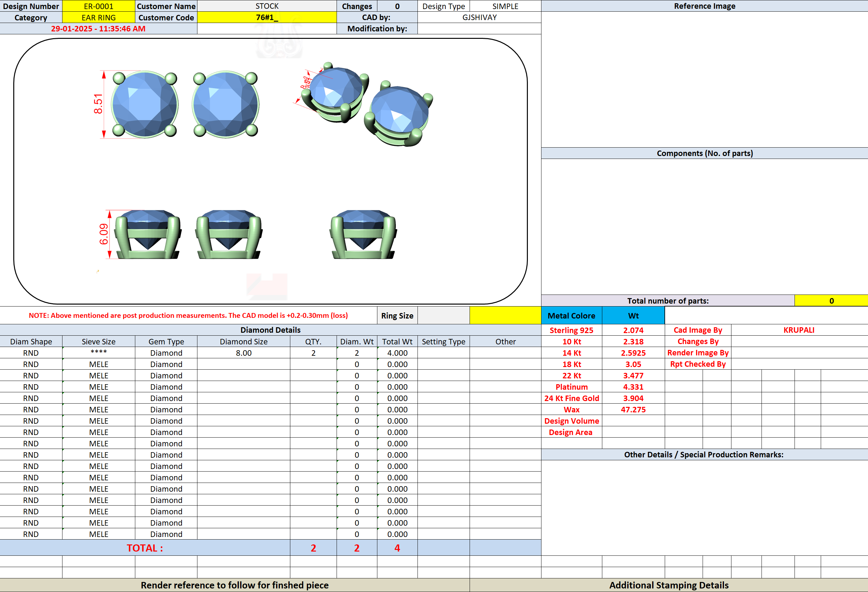Select the EAR RING category cell

(98, 17)
